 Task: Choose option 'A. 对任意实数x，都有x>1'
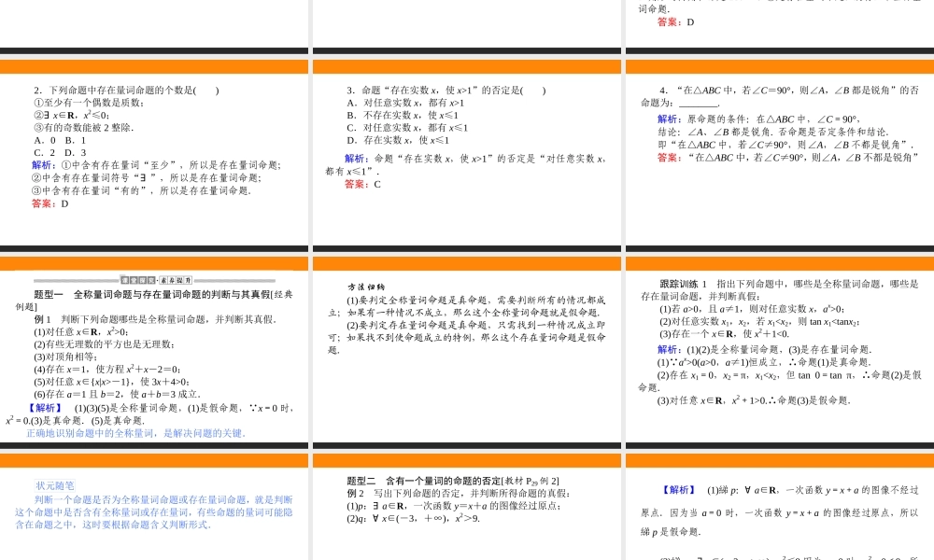(405, 103)
